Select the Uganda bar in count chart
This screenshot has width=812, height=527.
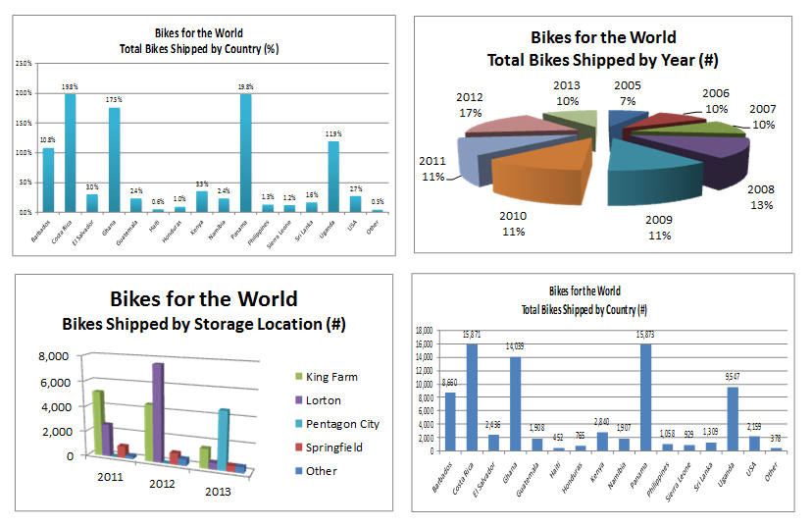(733, 419)
